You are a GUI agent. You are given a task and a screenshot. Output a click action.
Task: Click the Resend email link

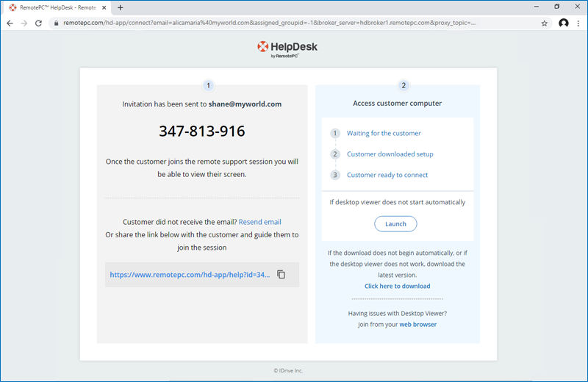pos(259,222)
